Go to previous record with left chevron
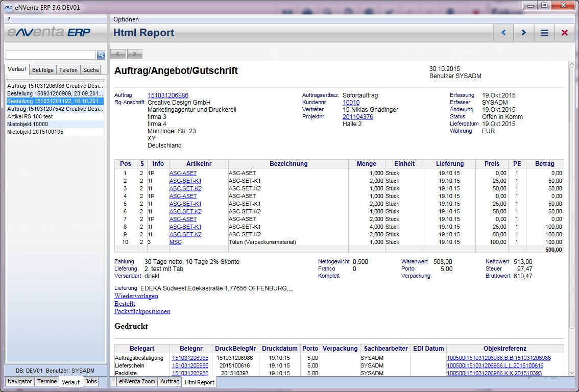579x392 pixels. [x=503, y=33]
